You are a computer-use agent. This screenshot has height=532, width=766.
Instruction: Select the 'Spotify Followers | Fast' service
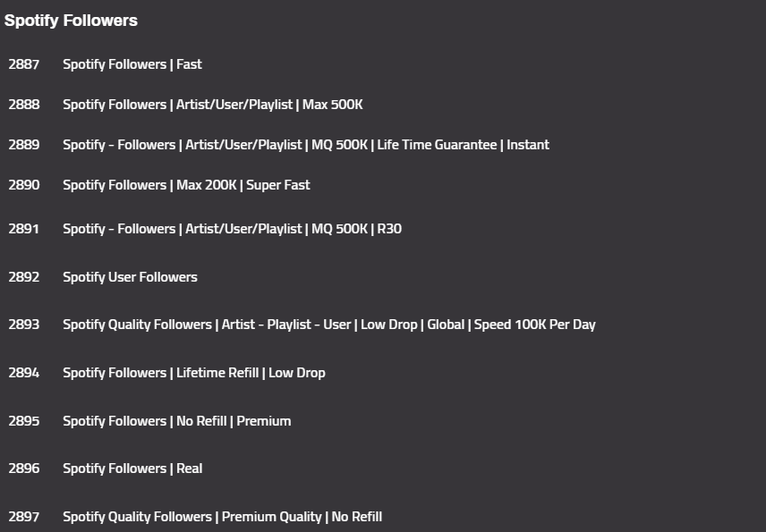click(x=132, y=64)
